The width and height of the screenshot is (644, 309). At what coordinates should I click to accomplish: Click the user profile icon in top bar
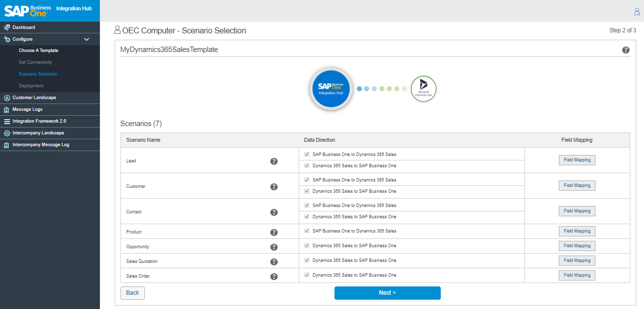637,11
